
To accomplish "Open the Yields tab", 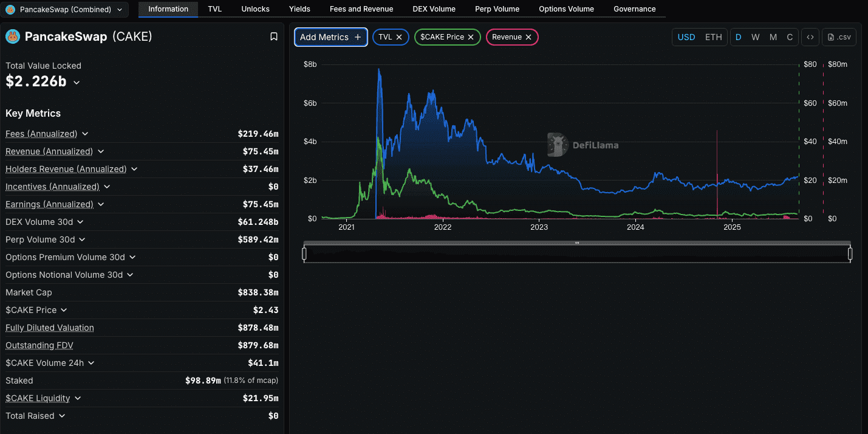I will point(299,9).
